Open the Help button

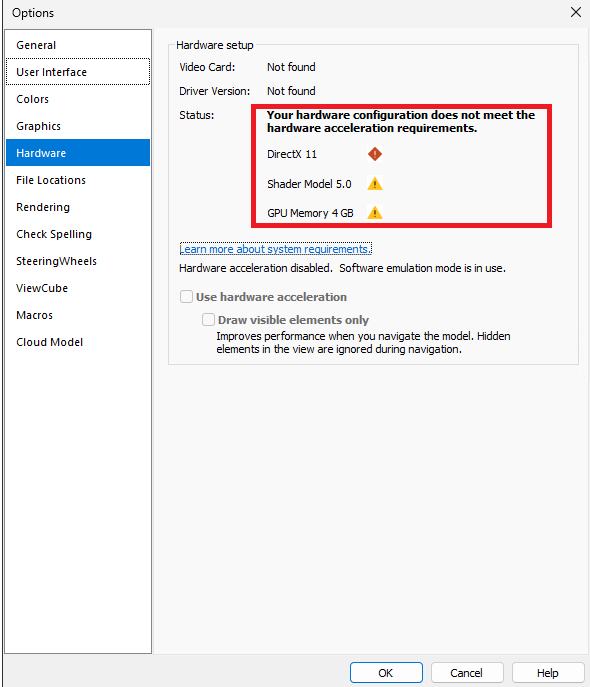(548, 673)
